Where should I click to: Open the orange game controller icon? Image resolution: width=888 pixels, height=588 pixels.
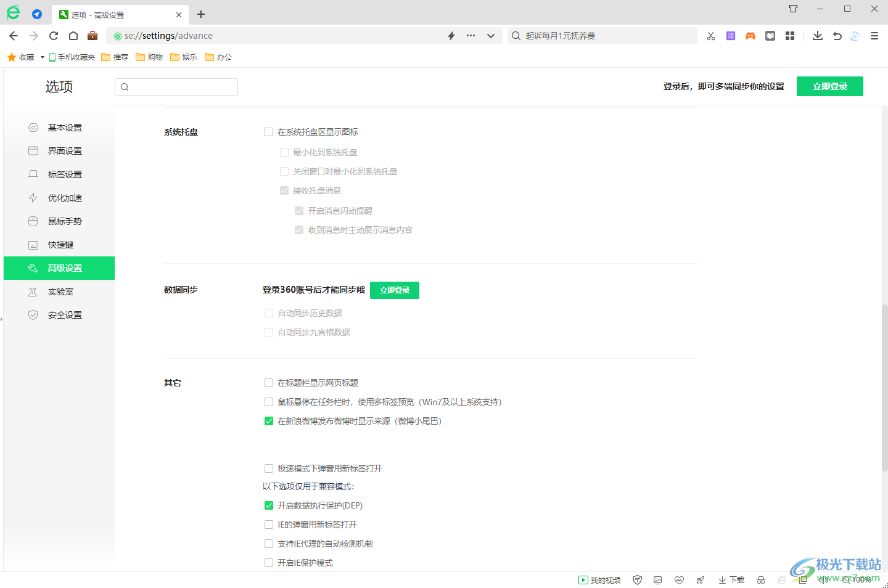tap(750, 36)
